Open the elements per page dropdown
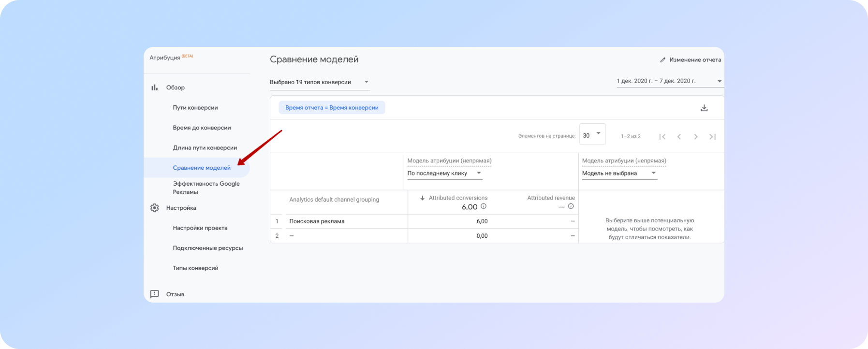 (592, 134)
